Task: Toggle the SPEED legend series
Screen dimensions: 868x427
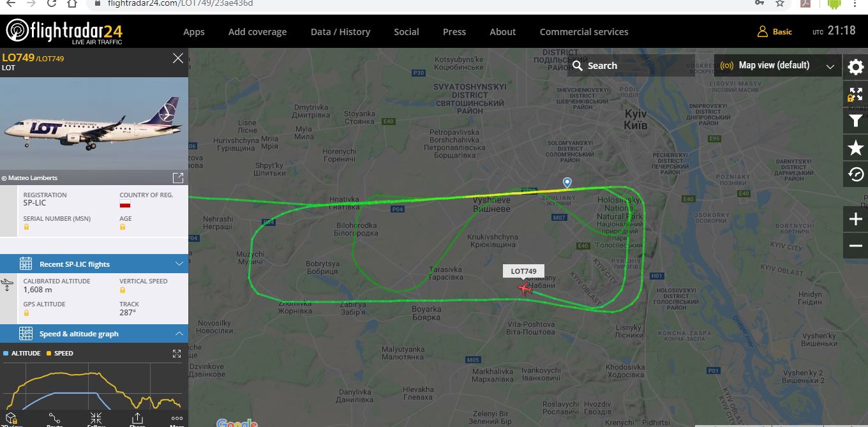Action: [x=59, y=353]
